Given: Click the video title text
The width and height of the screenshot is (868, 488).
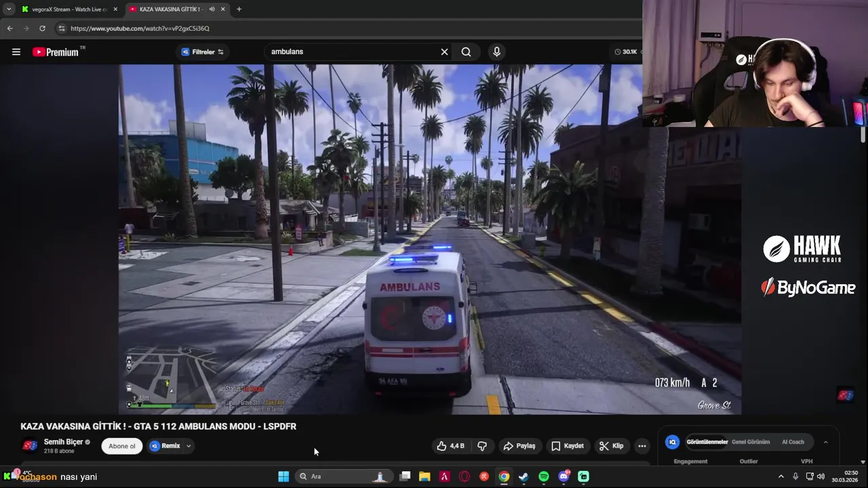Looking at the screenshot, I should tap(158, 426).
